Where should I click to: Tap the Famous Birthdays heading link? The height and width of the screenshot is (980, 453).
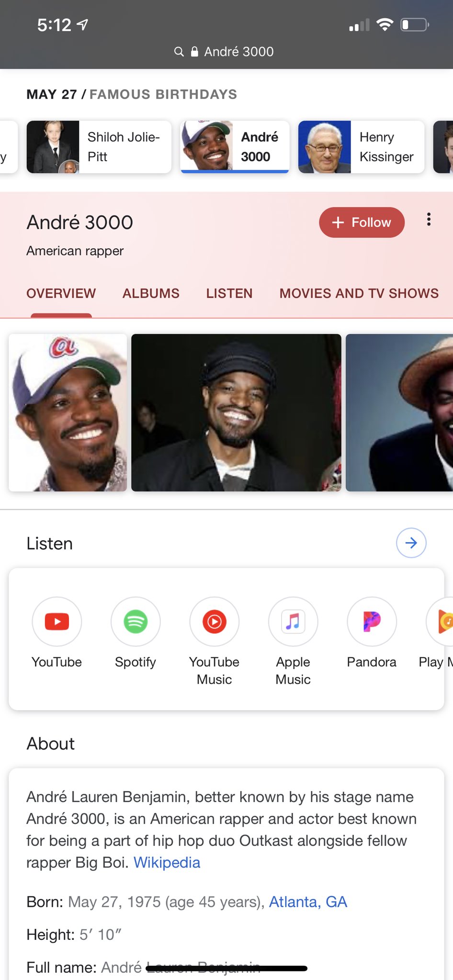pyautogui.click(x=163, y=94)
